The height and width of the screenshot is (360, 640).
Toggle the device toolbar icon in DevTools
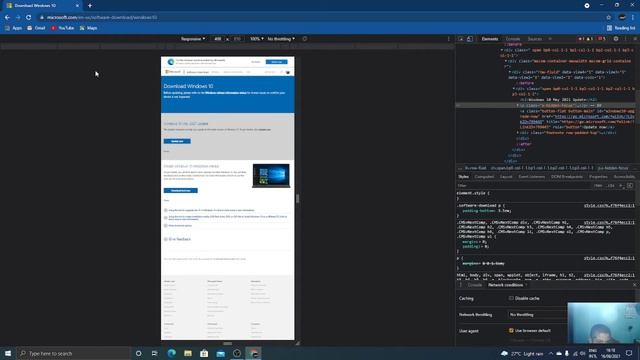470,39
